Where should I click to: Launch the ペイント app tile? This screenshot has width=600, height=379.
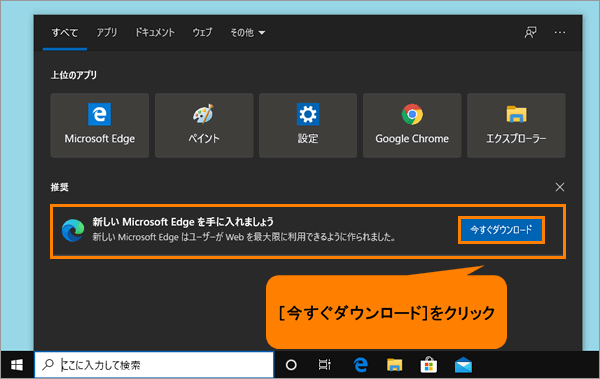204,125
